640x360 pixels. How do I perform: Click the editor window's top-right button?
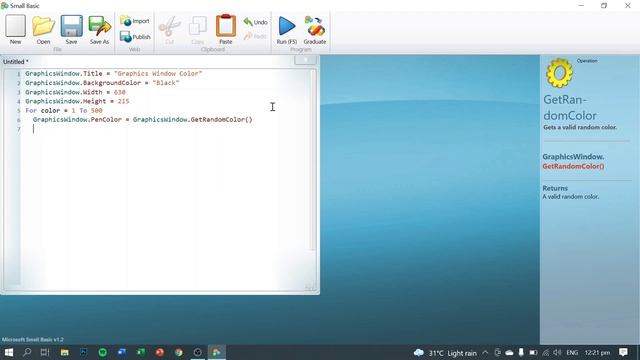click(x=305, y=60)
